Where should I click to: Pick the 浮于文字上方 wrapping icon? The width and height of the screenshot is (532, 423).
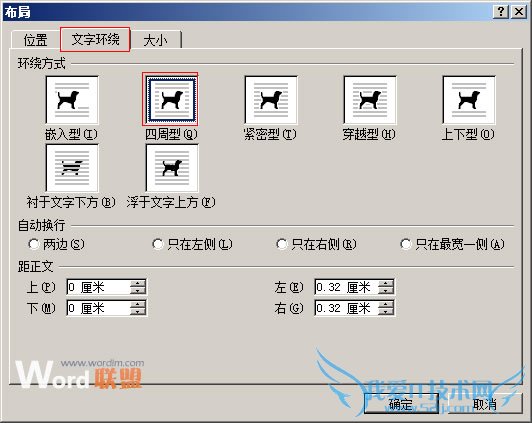[x=172, y=168]
